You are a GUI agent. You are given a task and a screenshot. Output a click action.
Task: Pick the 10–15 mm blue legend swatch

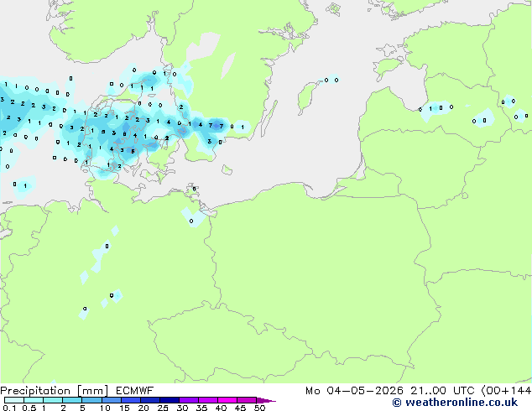(x=111, y=400)
